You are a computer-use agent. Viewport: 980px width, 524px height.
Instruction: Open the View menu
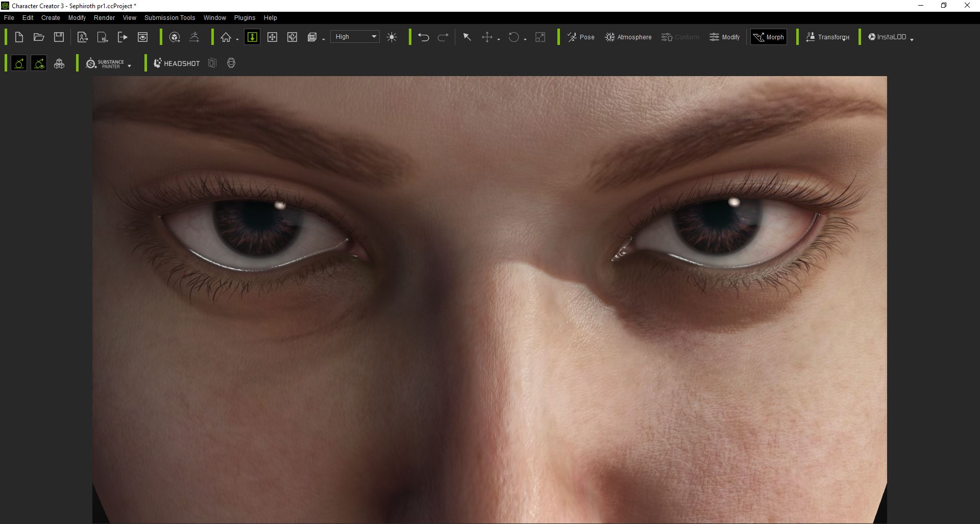coord(130,17)
